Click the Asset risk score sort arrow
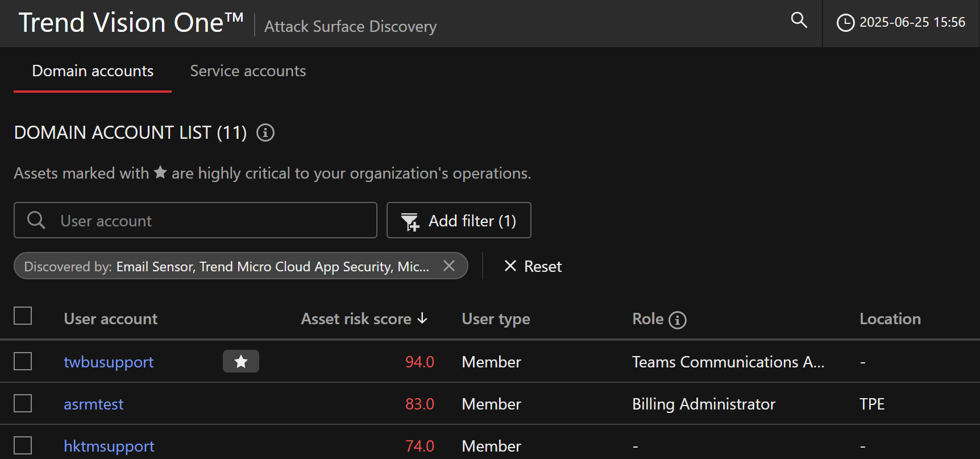 tap(422, 319)
